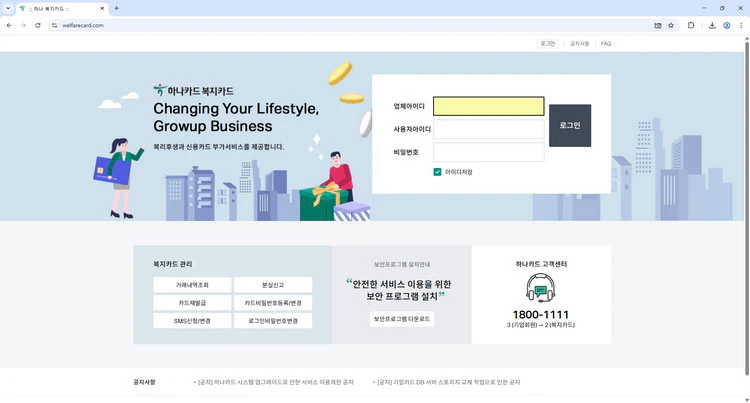The width and height of the screenshot is (750, 403).
Task: Click the Chrome profile avatar icon
Action: pyautogui.click(x=727, y=25)
